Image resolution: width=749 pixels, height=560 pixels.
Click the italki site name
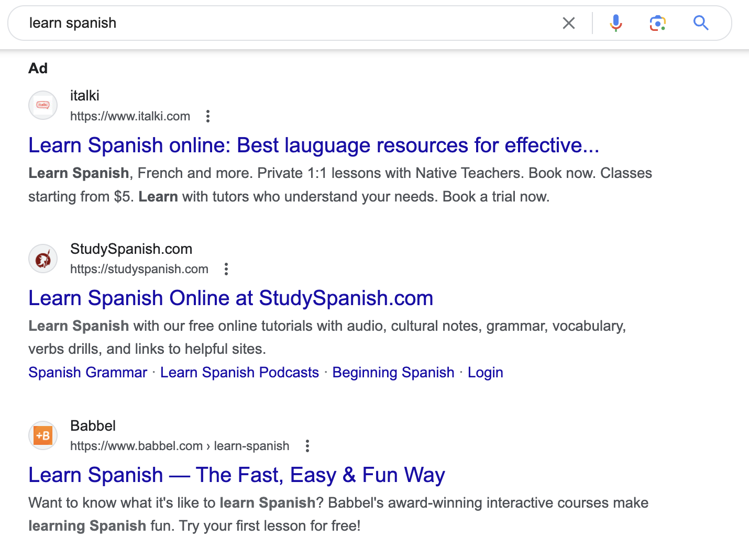click(85, 95)
